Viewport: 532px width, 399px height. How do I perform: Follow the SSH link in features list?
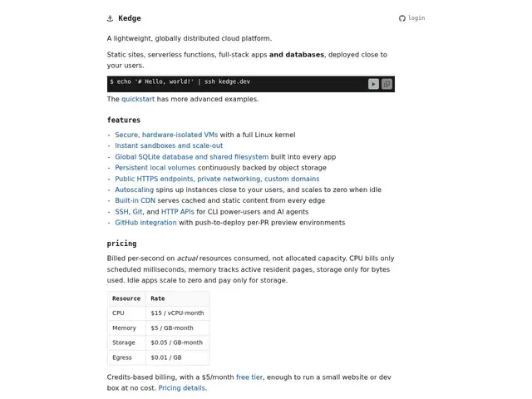(x=121, y=212)
